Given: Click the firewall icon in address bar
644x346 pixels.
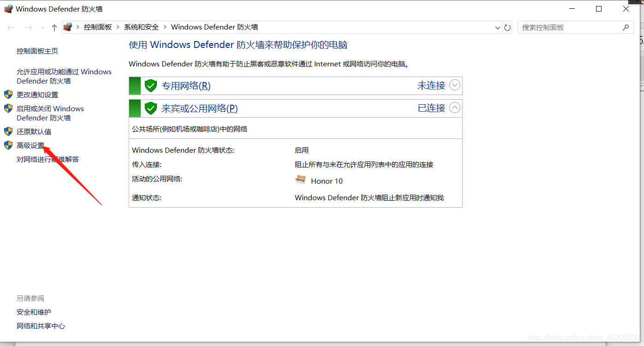Looking at the screenshot, I should (x=68, y=27).
